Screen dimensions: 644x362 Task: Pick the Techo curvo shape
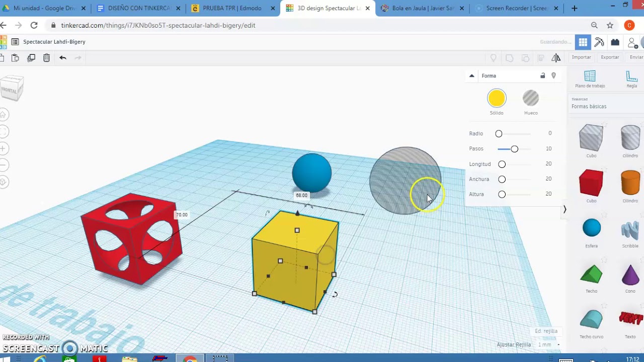[591, 319]
